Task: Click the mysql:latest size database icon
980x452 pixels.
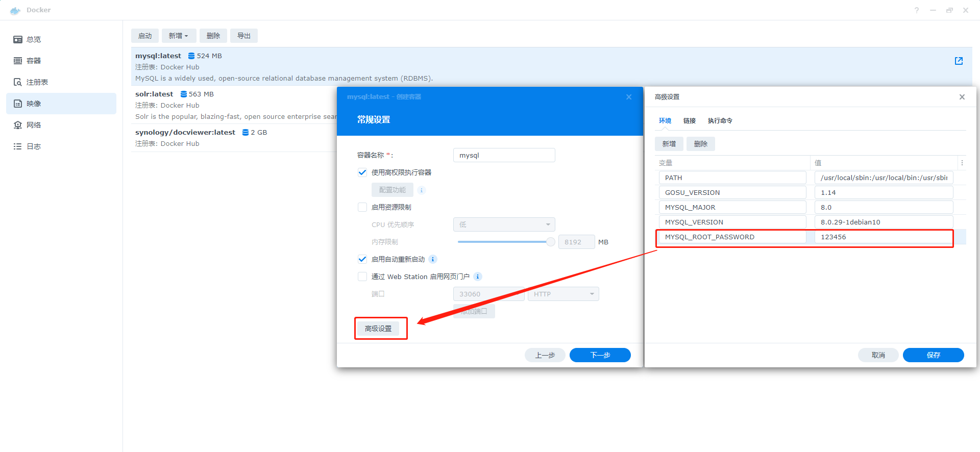Action: (191, 56)
